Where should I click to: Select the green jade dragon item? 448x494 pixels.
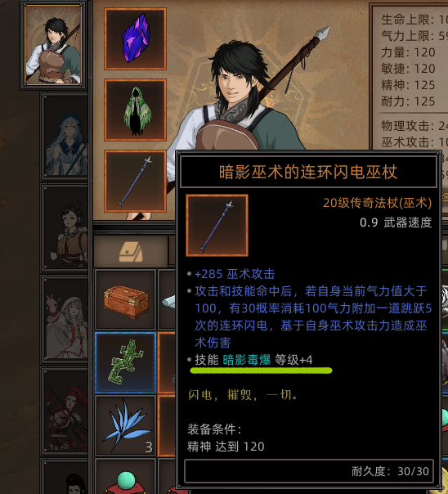(x=126, y=362)
